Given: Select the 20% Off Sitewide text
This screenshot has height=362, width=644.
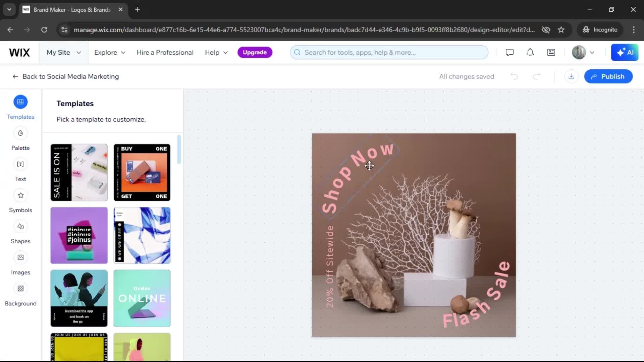Looking at the screenshot, I should point(330,266).
